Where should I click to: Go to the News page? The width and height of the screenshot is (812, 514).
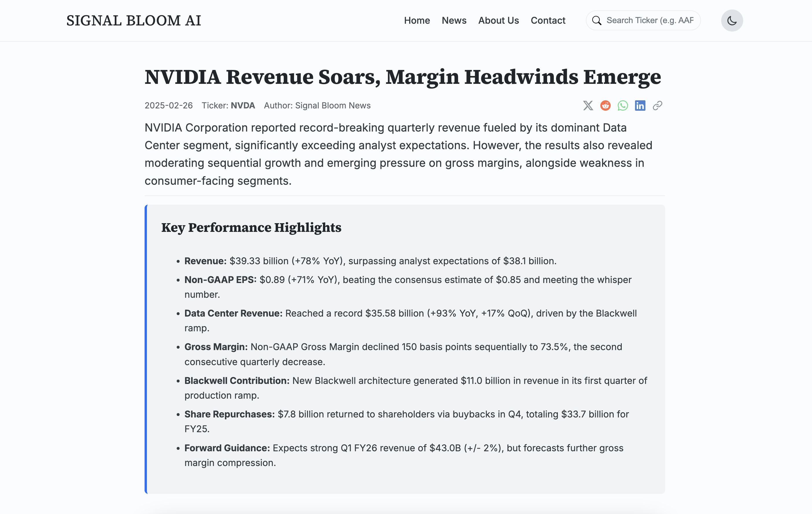coord(454,21)
